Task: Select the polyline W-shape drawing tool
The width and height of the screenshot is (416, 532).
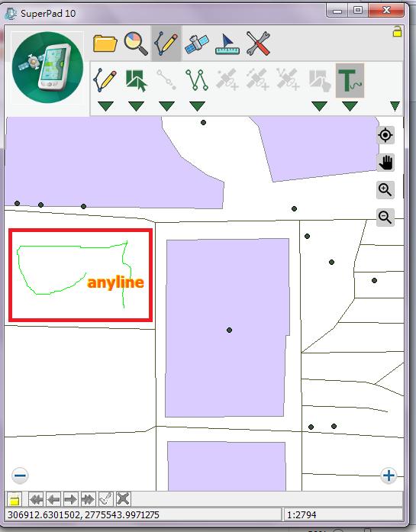Action: (197, 80)
